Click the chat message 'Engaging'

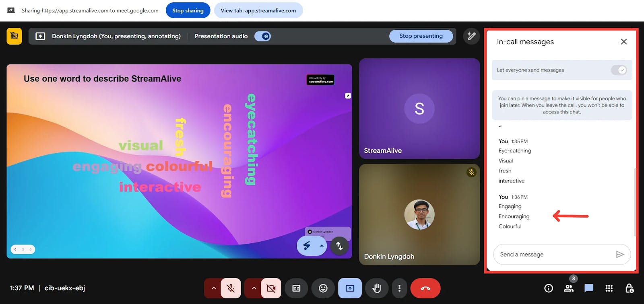coord(510,206)
